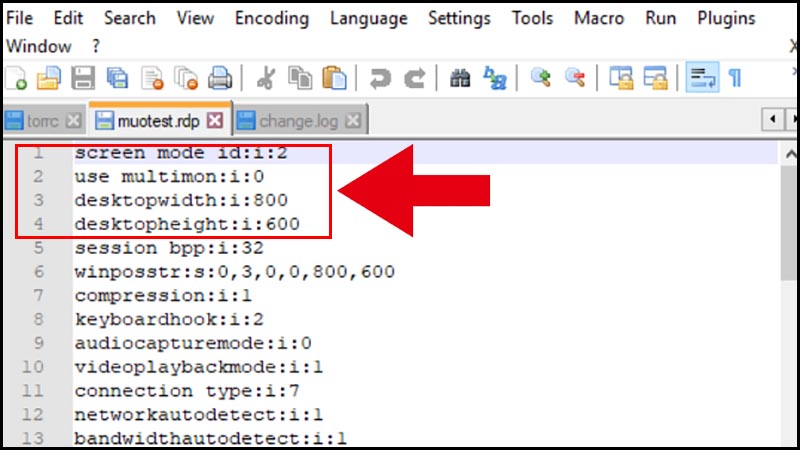Click line 'connection type:i:7'
The image size is (800, 450).
click(x=187, y=391)
